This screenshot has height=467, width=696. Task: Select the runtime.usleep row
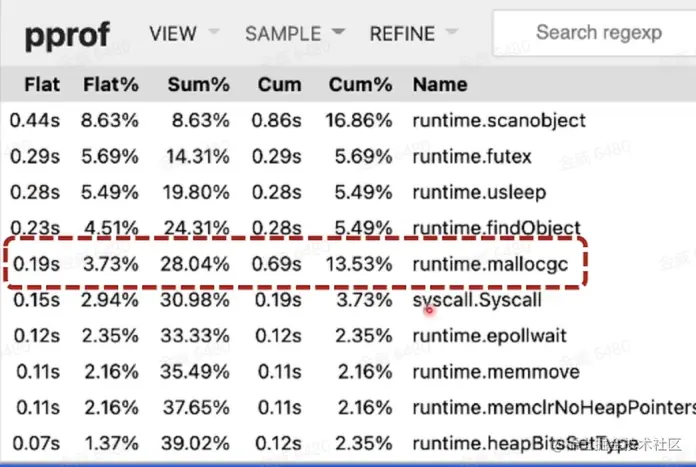tap(477, 193)
